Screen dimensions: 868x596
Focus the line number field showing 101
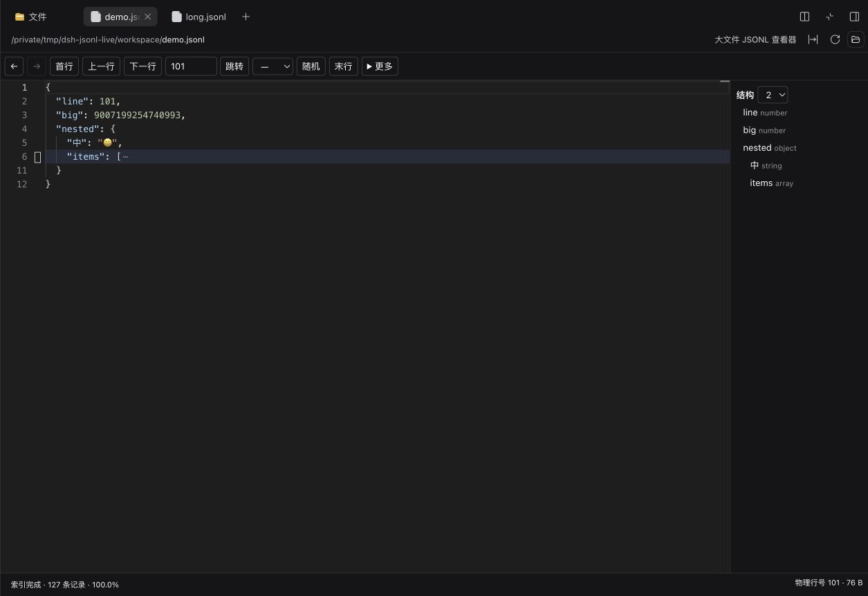(191, 66)
